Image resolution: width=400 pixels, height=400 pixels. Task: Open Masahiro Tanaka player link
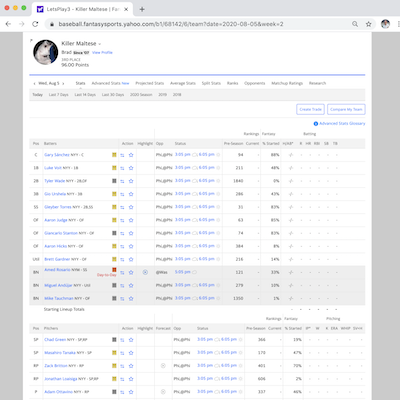tap(60, 353)
